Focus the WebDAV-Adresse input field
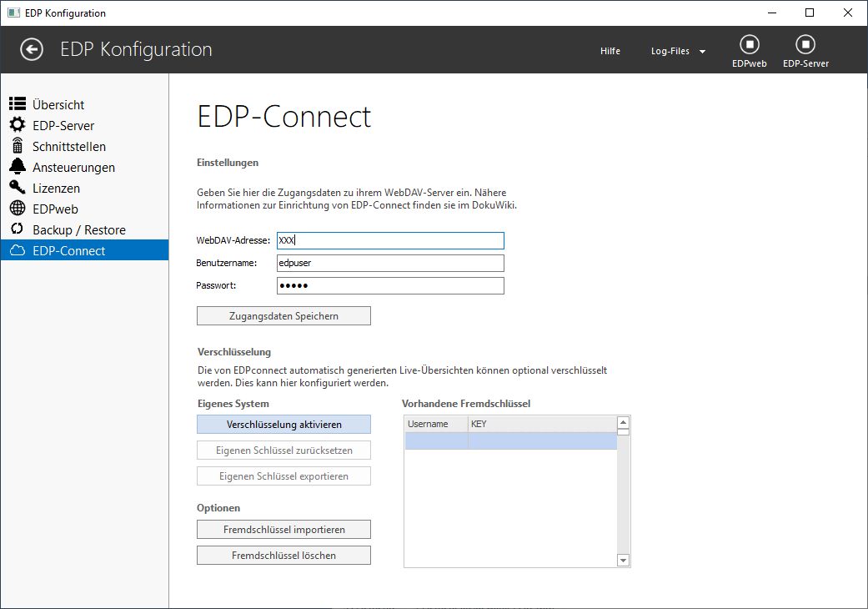868x609 pixels. coord(390,240)
